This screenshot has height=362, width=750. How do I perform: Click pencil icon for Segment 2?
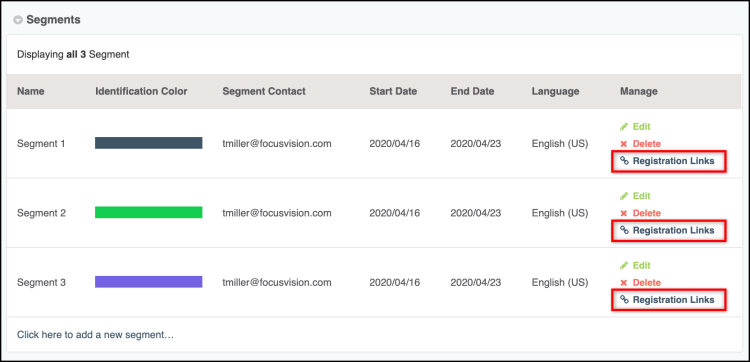point(624,196)
